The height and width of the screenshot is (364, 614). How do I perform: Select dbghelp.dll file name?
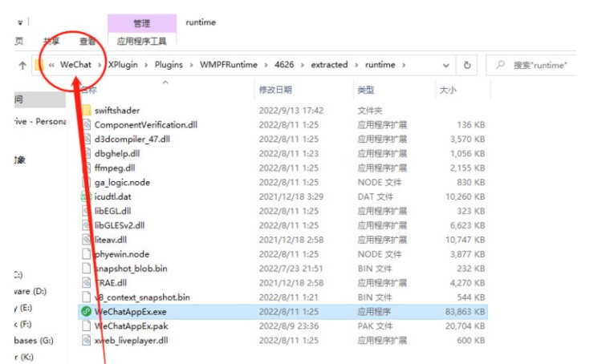click(117, 154)
